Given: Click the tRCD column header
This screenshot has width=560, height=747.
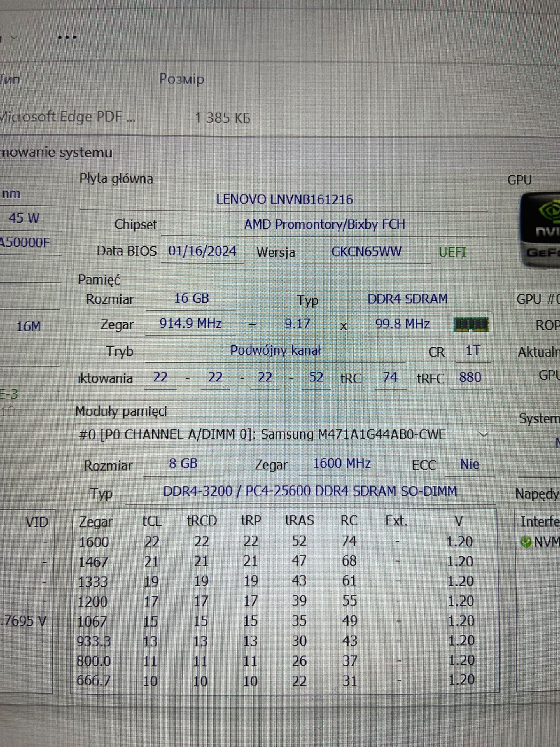Looking at the screenshot, I should 202,521.
